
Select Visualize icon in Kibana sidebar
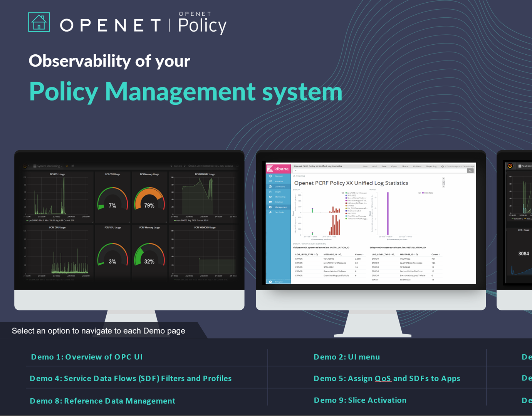click(270, 181)
